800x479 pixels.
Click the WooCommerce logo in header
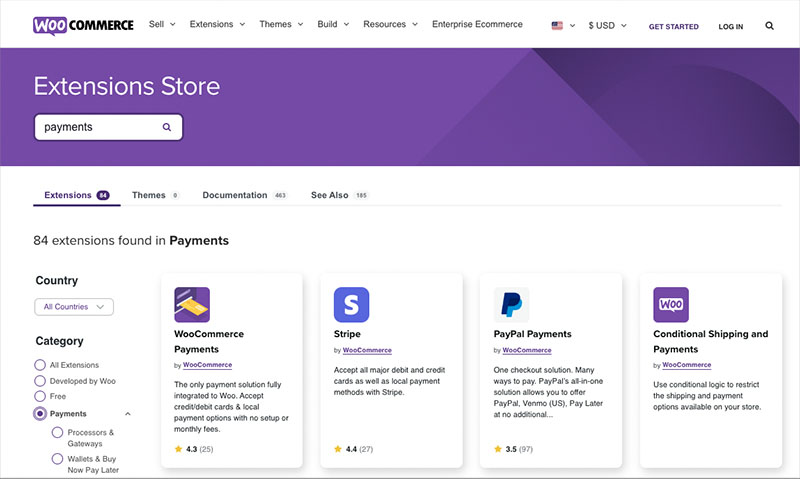pyautogui.click(x=83, y=26)
